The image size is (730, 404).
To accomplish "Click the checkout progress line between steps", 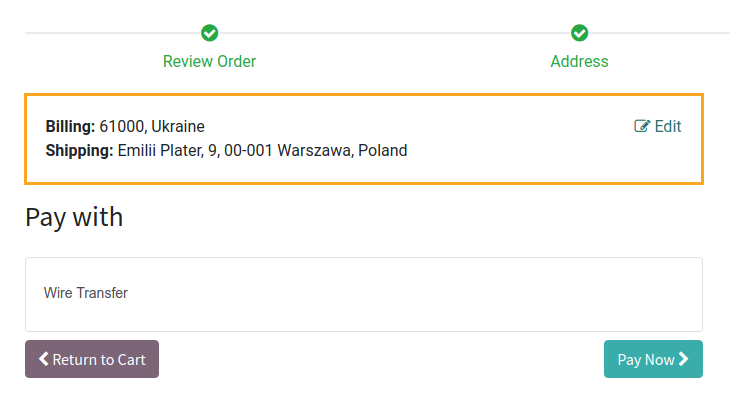I will click(394, 33).
